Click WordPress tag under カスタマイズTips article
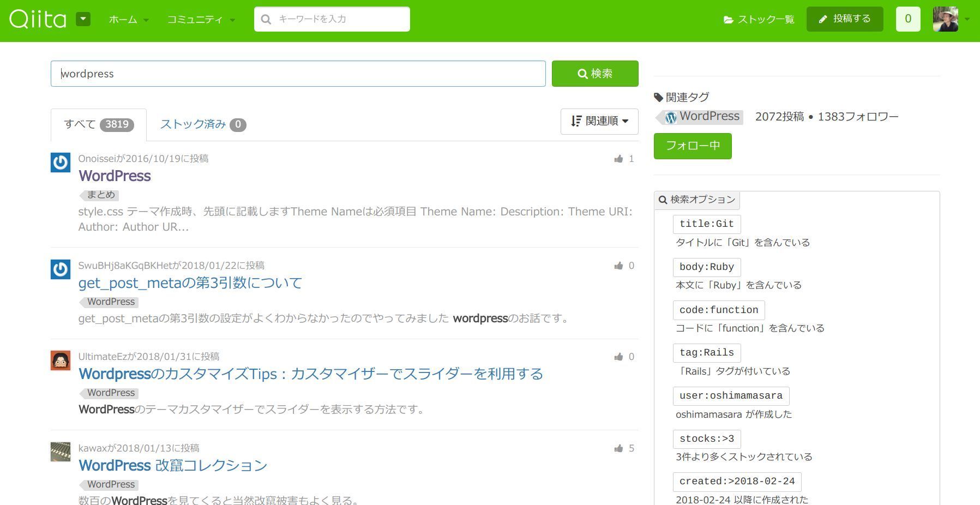The height and width of the screenshot is (505, 980). point(109,393)
